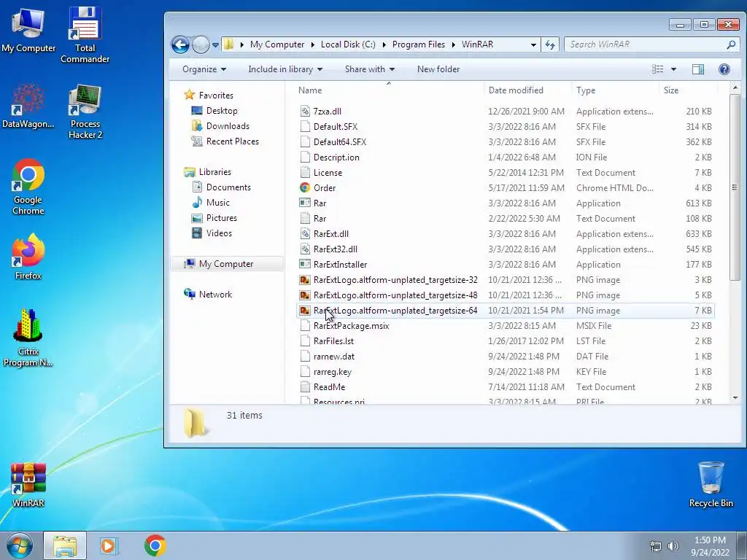Refresh the WinRAR folder view
747x560 pixels.
click(x=550, y=44)
